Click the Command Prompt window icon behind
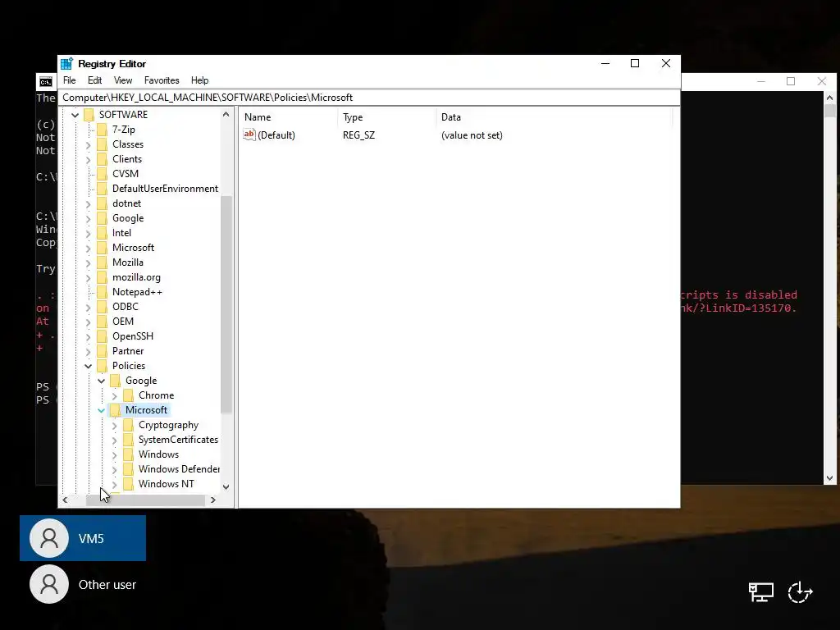 tap(46, 82)
